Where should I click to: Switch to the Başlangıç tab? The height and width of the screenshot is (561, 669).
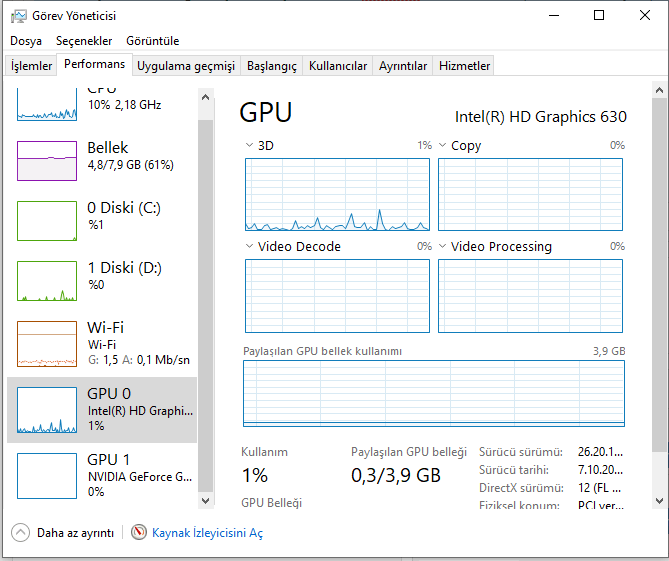(272, 66)
